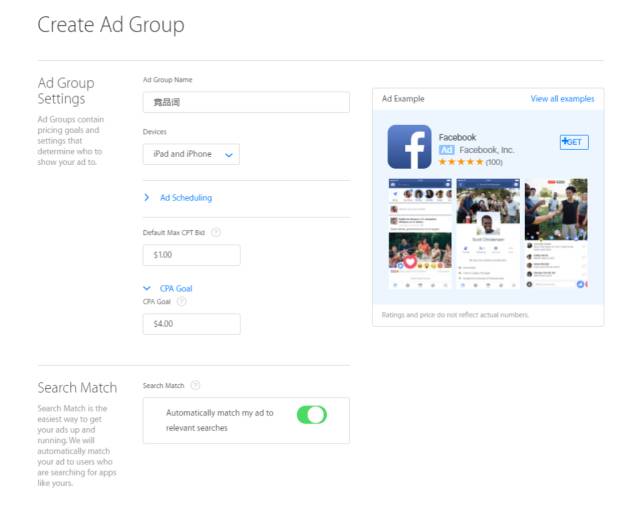This screenshot has width=640, height=508.
Task: Open the iPad and iPhone devices dropdown
Action: [x=191, y=154]
